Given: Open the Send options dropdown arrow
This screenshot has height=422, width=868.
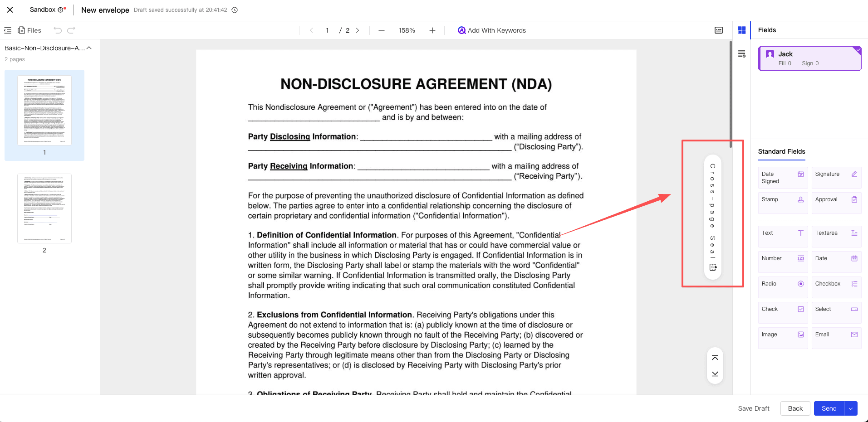Looking at the screenshot, I should coord(851,408).
